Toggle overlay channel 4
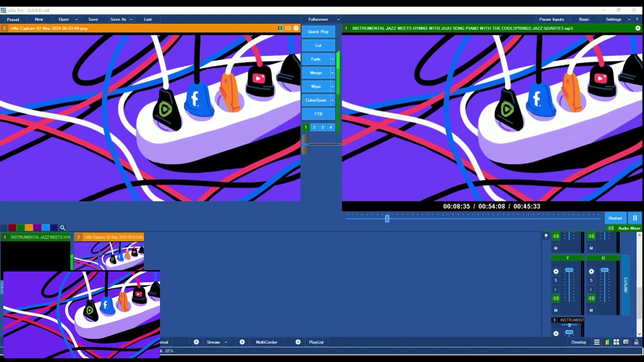The width and height of the screenshot is (644, 362). (x=331, y=127)
